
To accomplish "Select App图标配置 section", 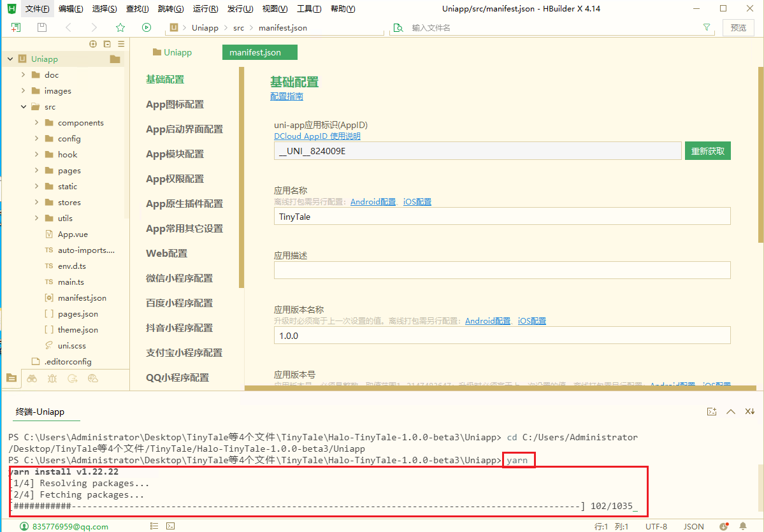I will [175, 104].
